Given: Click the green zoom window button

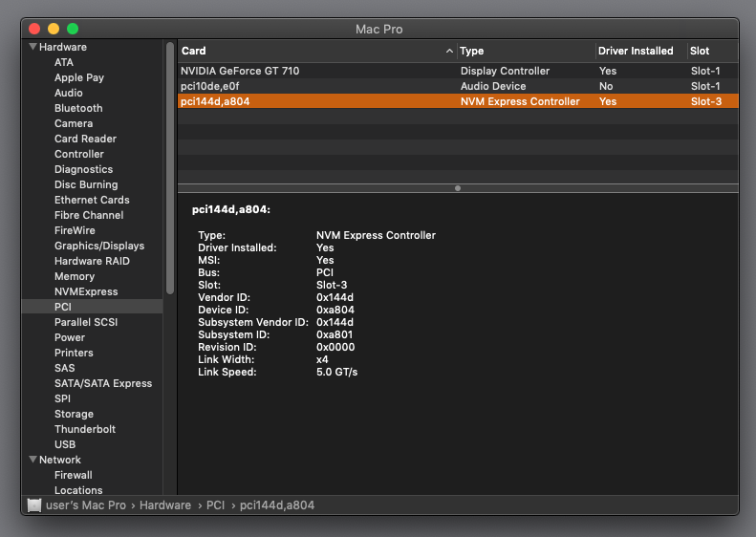Looking at the screenshot, I should (x=73, y=29).
